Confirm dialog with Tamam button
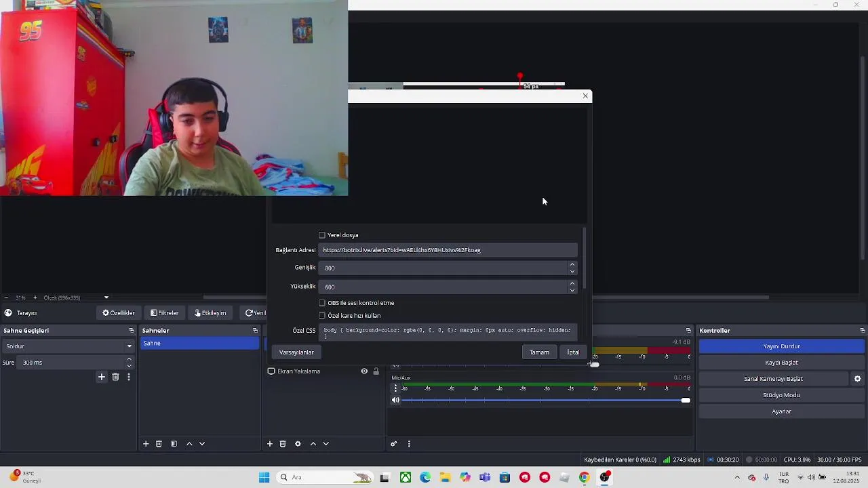This screenshot has height=488, width=868. (x=539, y=352)
